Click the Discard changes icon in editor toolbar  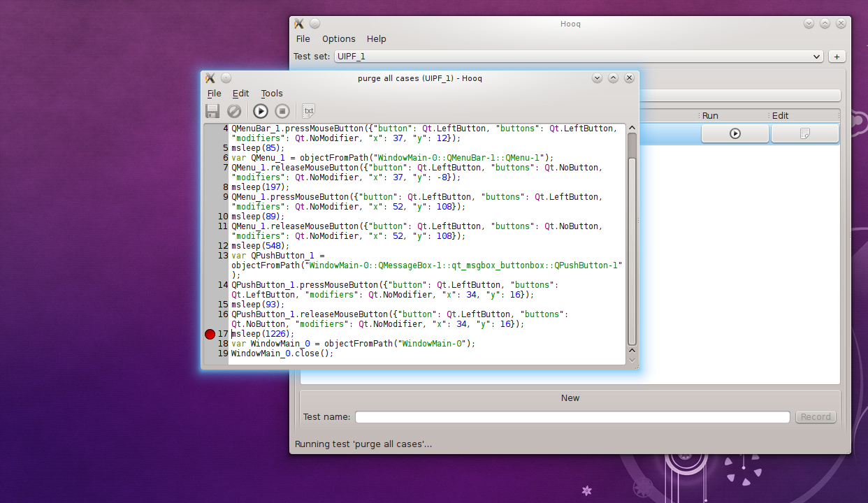coord(234,111)
